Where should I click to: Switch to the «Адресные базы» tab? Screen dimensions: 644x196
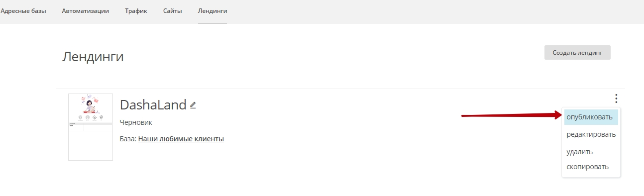tap(23, 10)
